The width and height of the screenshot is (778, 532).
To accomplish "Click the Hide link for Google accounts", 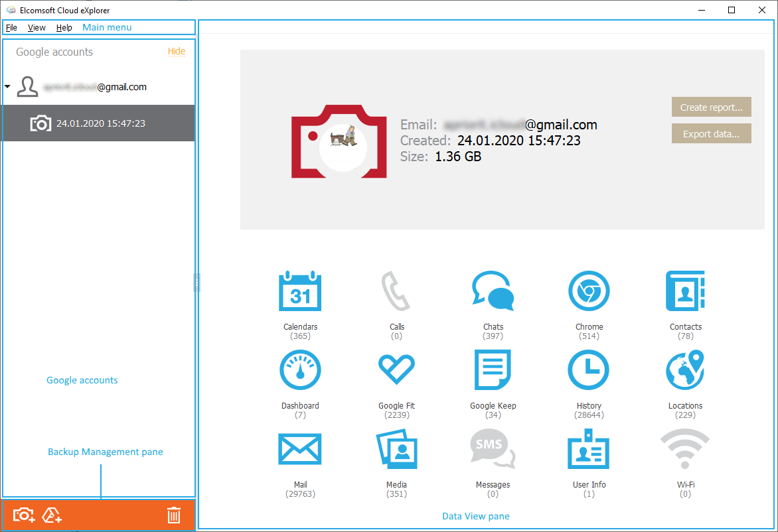I will coord(176,52).
